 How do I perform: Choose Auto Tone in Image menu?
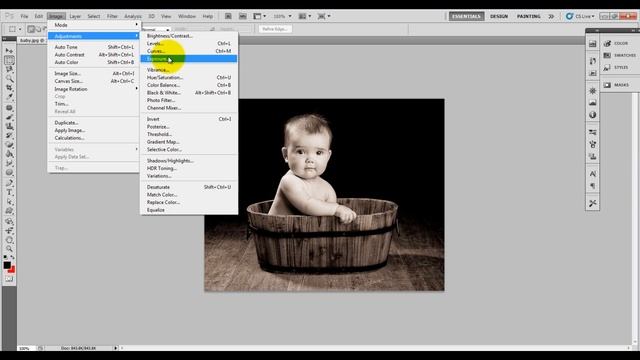93,47
